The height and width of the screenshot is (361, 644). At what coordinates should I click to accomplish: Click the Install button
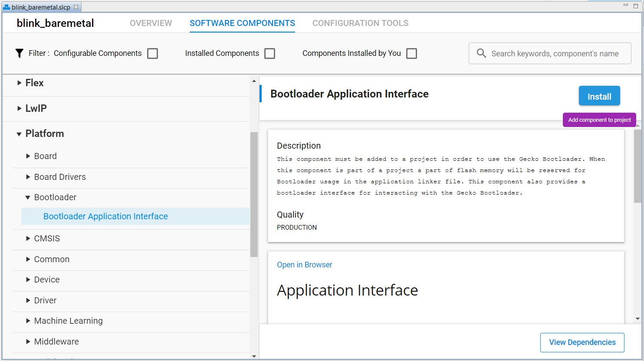point(599,96)
